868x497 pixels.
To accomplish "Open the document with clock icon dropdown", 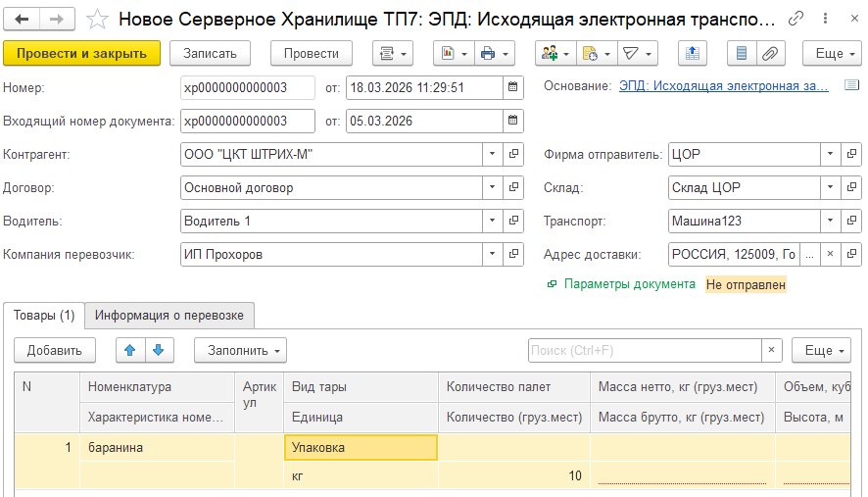I will 597,53.
